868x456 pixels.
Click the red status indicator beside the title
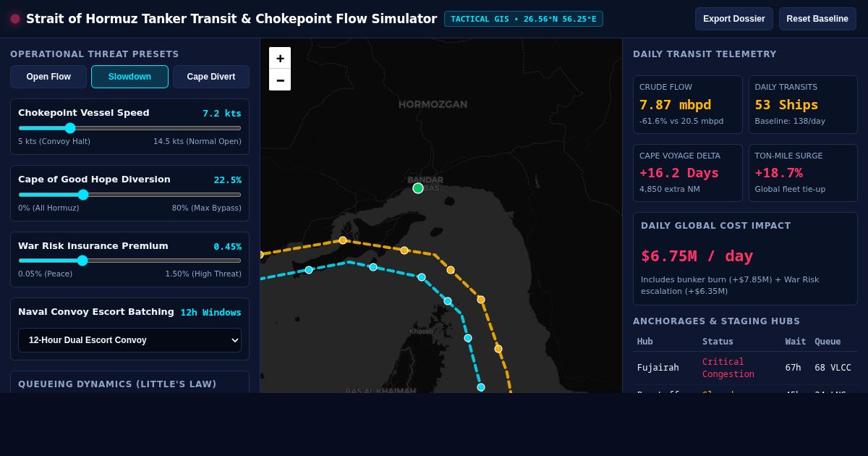point(15,19)
